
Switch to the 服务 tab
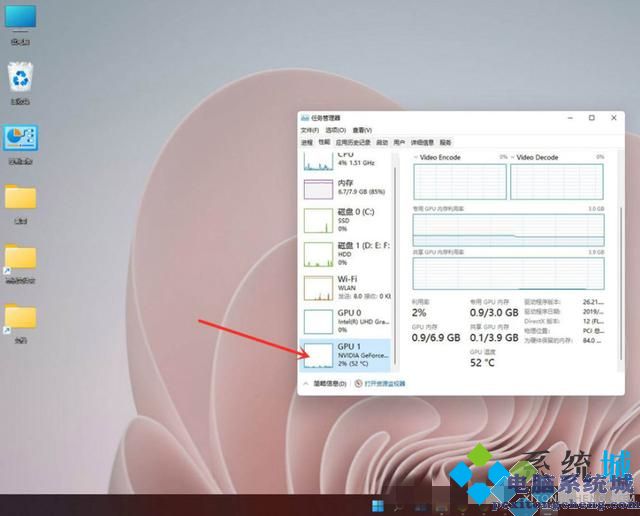click(x=445, y=142)
